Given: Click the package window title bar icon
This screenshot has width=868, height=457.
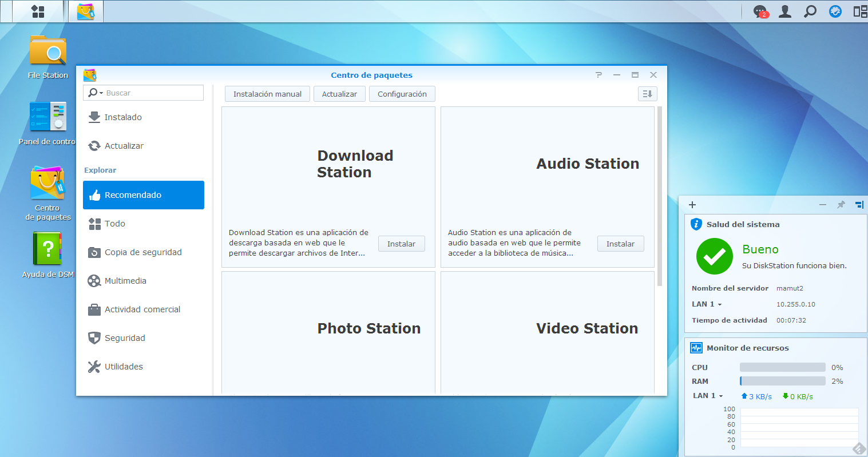Looking at the screenshot, I should (90, 75).
